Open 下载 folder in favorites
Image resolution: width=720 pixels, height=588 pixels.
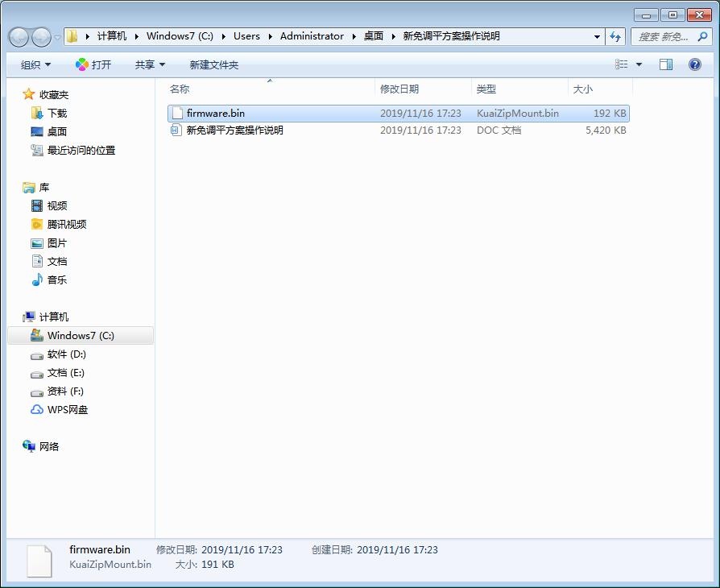click(x=56, y=114)
